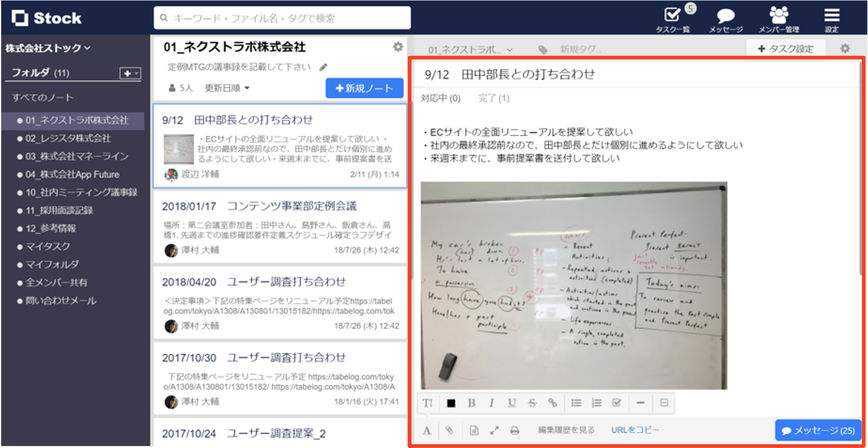Click the タスク設定 button

(786, 49)
